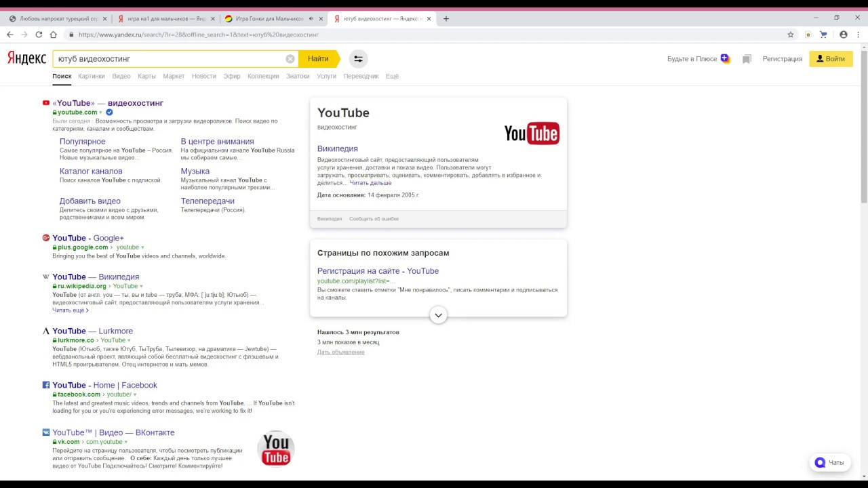Open dropdown arrow next to youtube.com
This screenshot has height=488, width=868.
(101, 113)
